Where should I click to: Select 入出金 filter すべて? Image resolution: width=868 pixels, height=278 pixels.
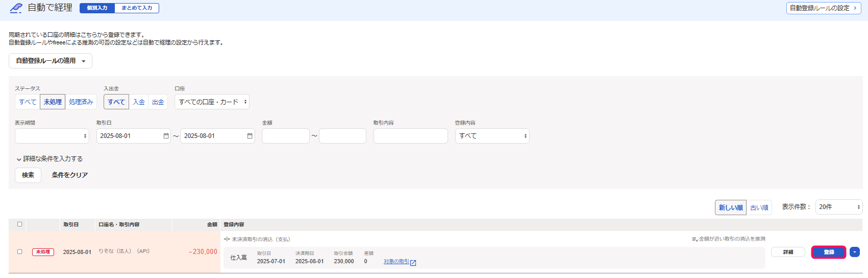(116, 102)
